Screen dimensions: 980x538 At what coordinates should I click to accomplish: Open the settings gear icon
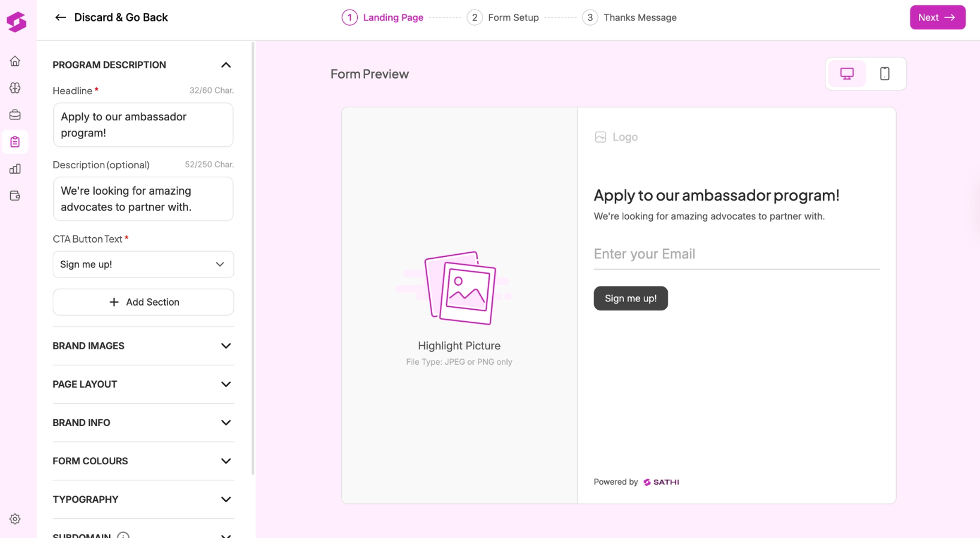click(15, 519)
